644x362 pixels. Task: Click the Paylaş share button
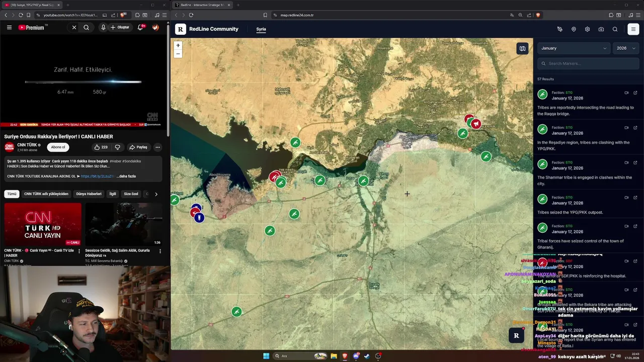point(138,147)
